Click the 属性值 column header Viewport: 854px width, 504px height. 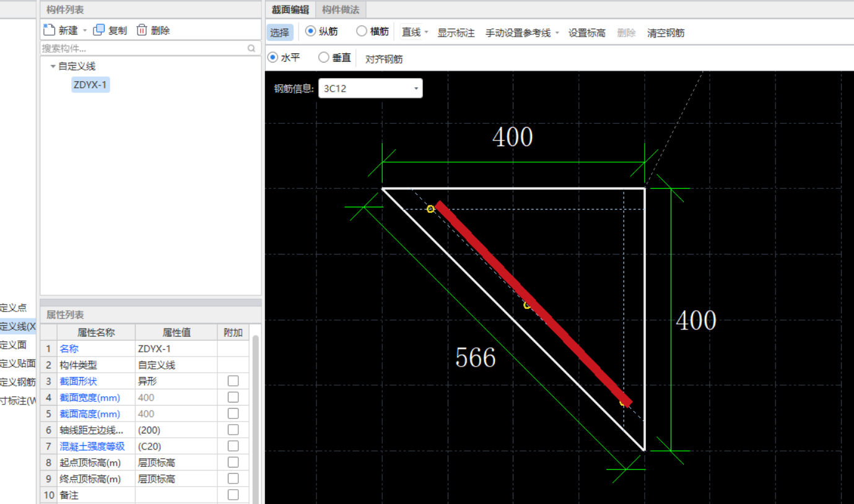[176, 332]
